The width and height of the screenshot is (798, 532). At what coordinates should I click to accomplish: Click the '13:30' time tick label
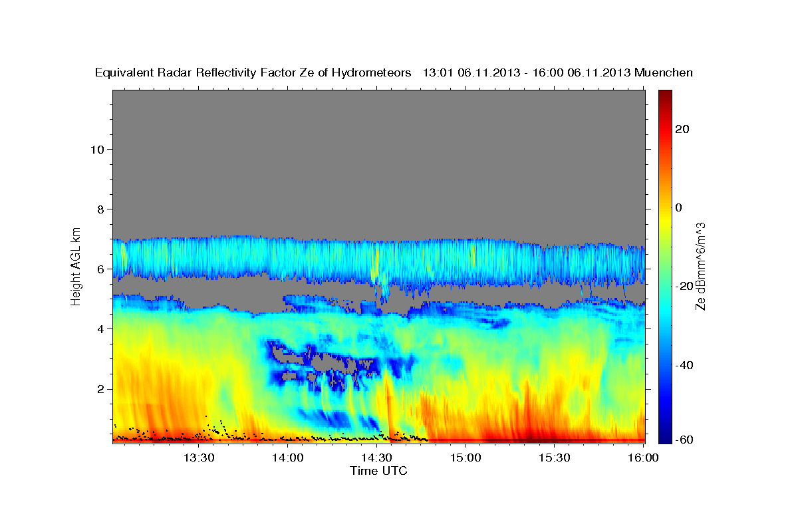point(198,458)
